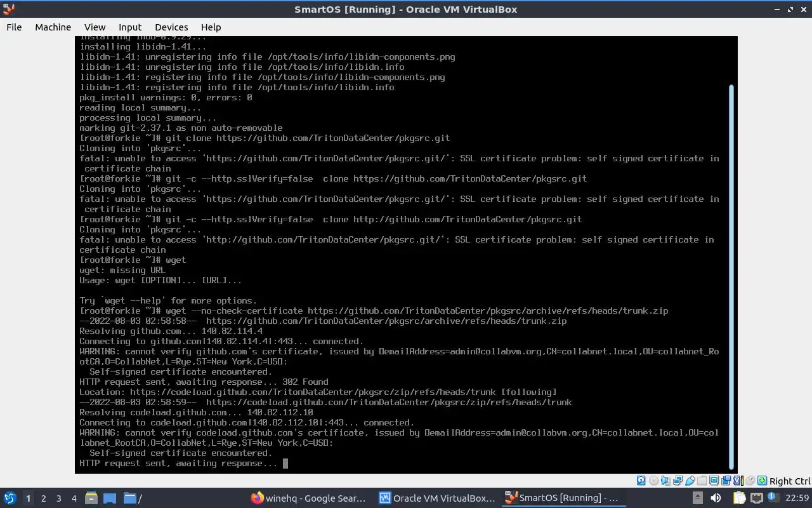Click the '302 Found' response line
812x508 pixels.
[204, 382]
